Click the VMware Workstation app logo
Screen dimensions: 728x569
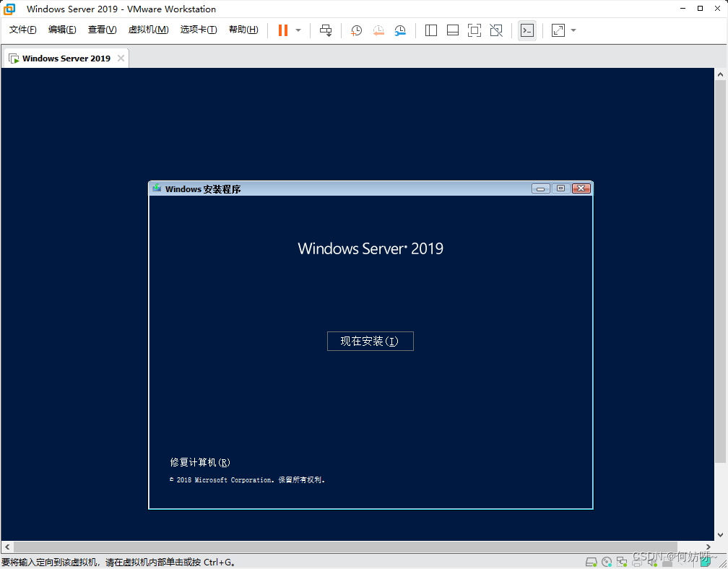pyautogui.click(x=10, y=9)
